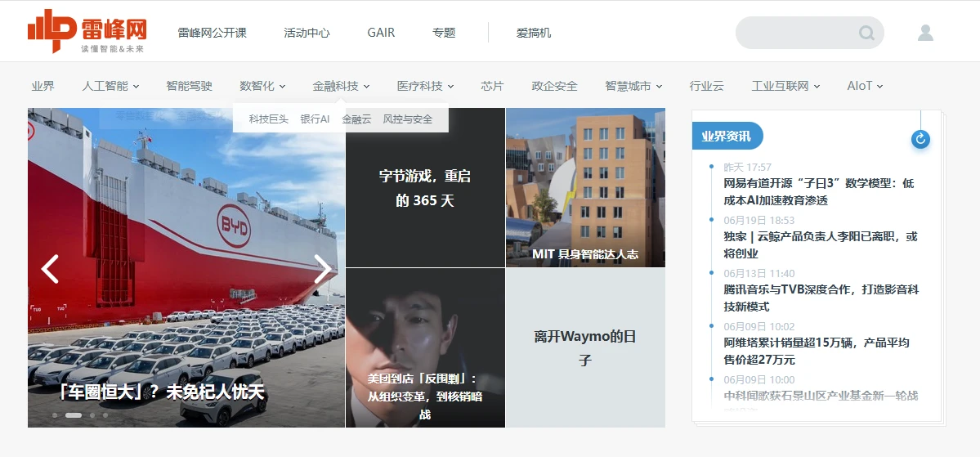Go to 活动中心

click(x=307, y=33)
